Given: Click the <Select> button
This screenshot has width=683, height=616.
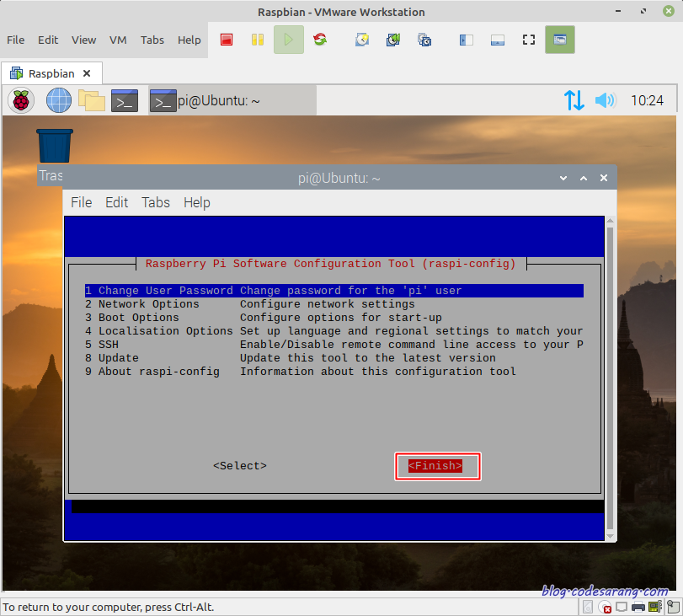Looking at the screenshot, I should pos(240,466).
